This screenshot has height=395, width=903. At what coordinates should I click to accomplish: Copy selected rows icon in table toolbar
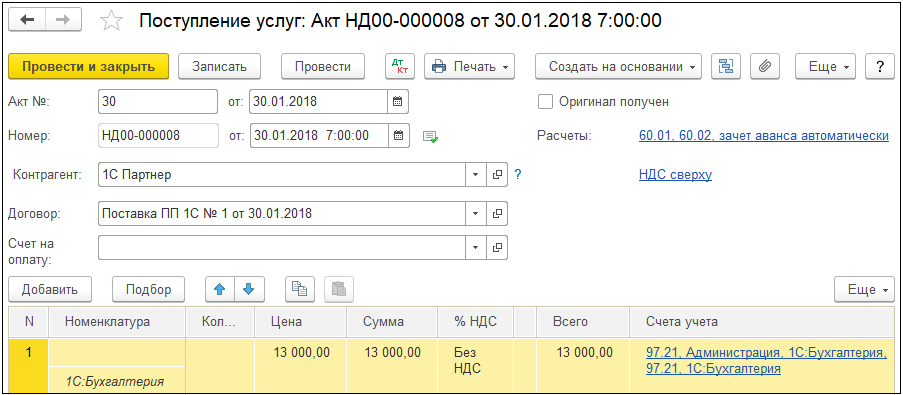click(300, 289)
